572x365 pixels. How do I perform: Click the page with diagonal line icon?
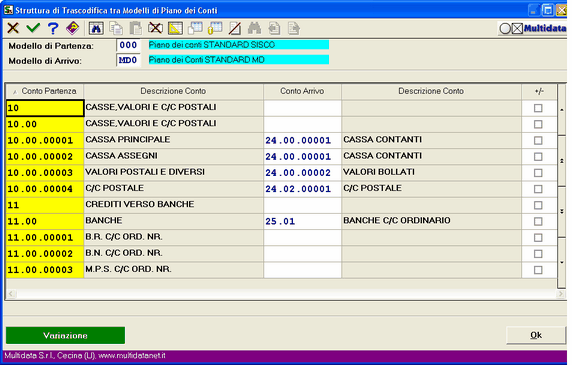(x=235, y=28)
